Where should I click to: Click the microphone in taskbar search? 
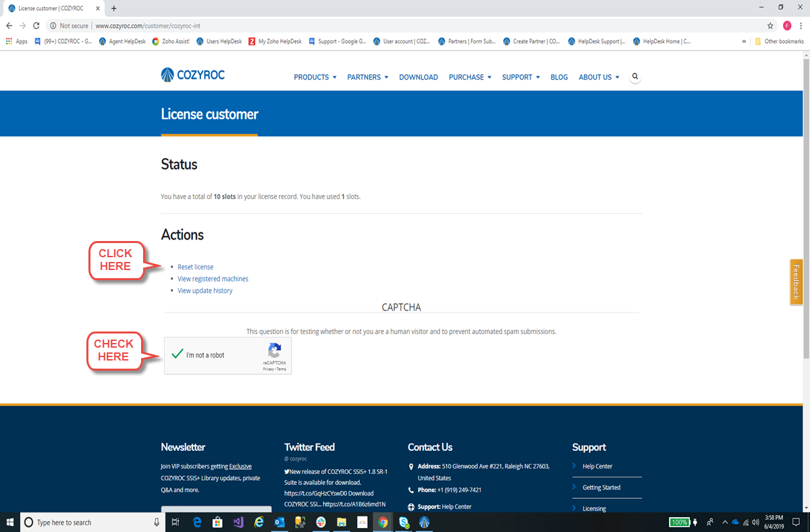[157, 522]
